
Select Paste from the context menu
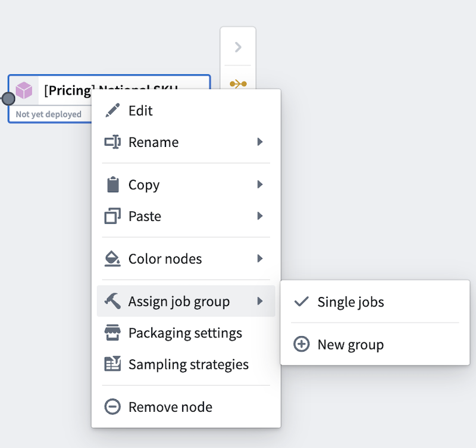[x=186, y=216]
